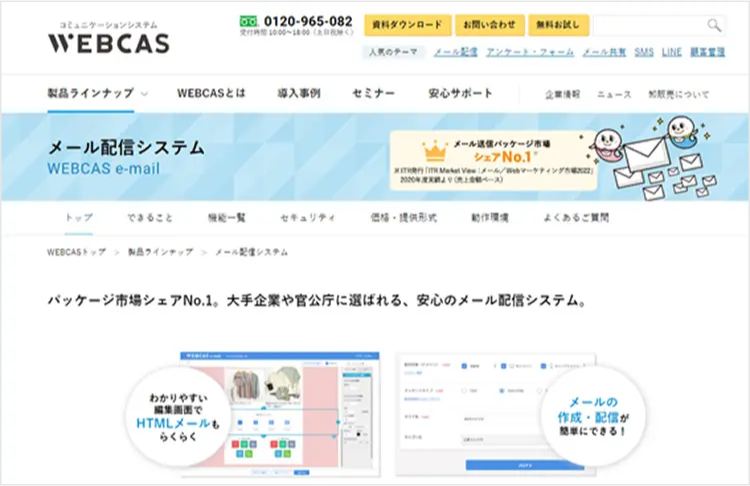This screenshot has height=486, width=750.
Task: Click the 人気のテーマ label
Action: (393, 52)
